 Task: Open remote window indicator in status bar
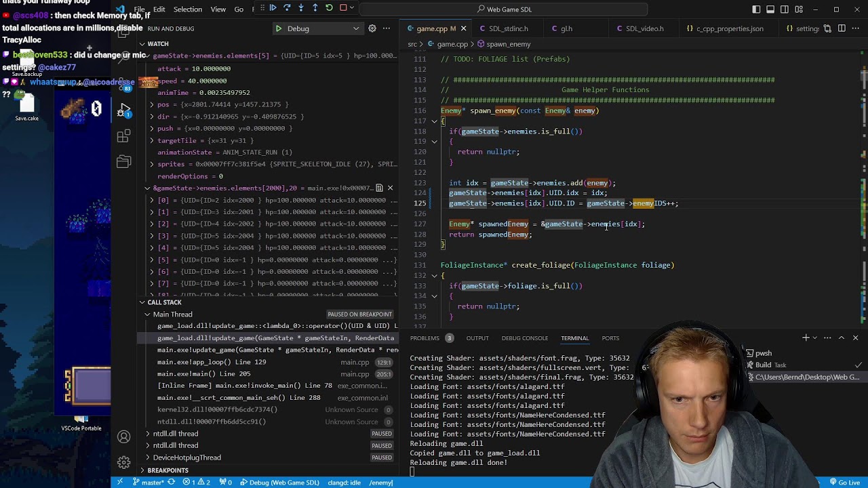pos(120,482)
